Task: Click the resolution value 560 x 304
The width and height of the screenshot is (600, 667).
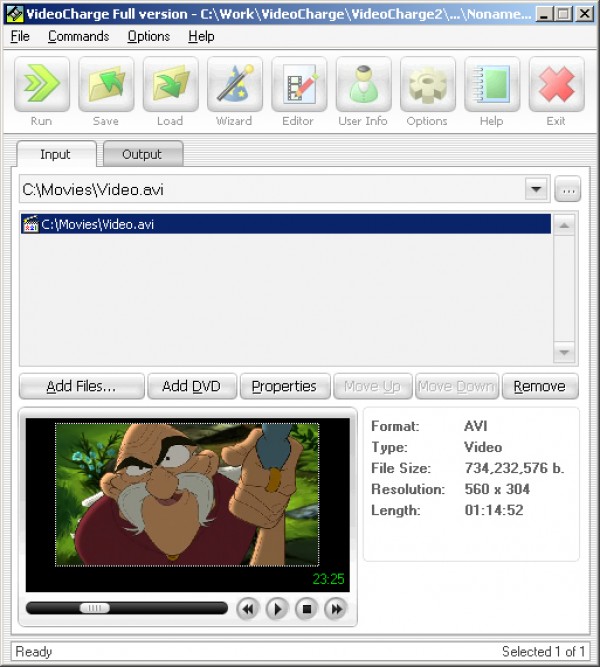Action: click(497, 489)
